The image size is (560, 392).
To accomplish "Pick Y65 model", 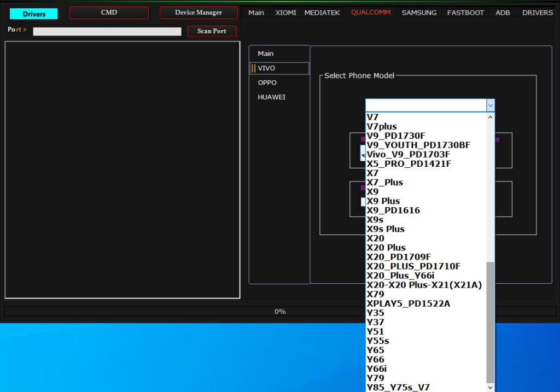I will pyautogui.click(x=426, y=350).
